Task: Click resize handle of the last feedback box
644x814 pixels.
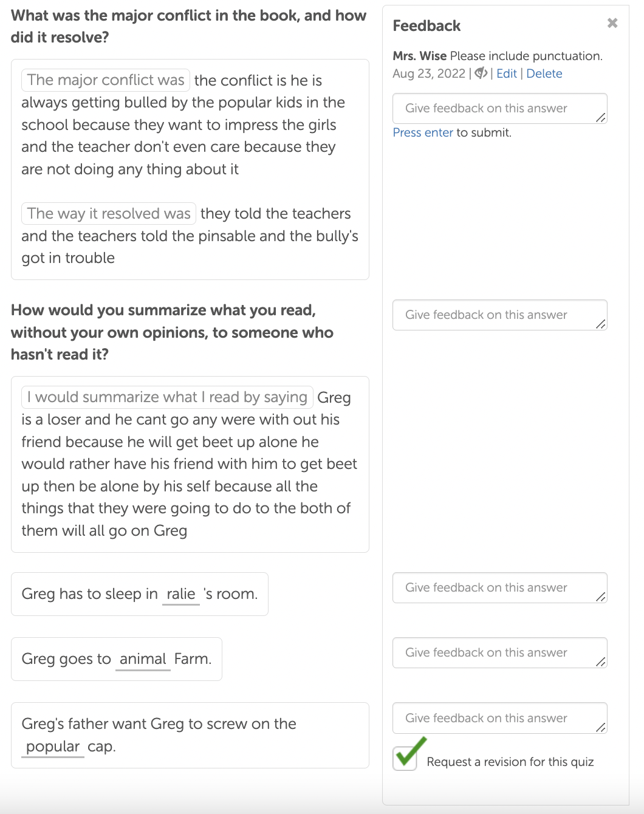Action: click(x=600, y=728)
